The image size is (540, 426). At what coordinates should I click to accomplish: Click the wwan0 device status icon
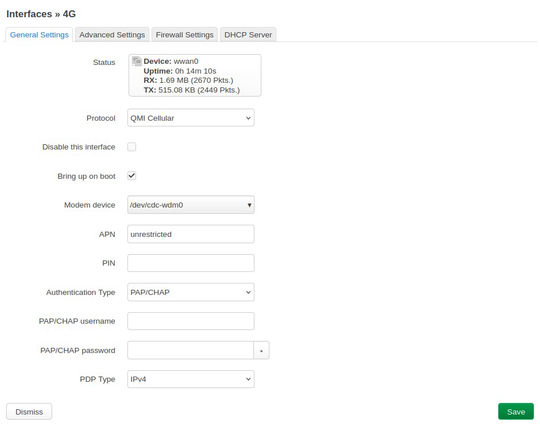pyautogui.click(x=137, y=61)
